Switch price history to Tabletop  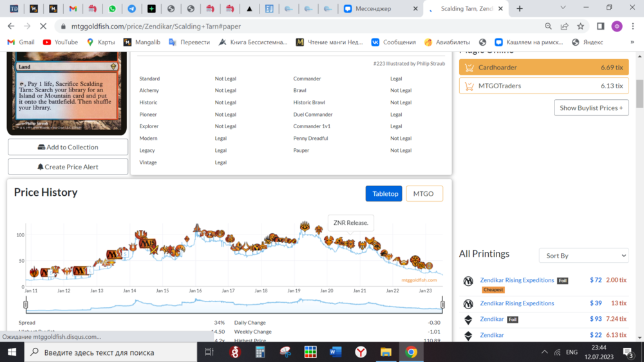tap(384, 193)
